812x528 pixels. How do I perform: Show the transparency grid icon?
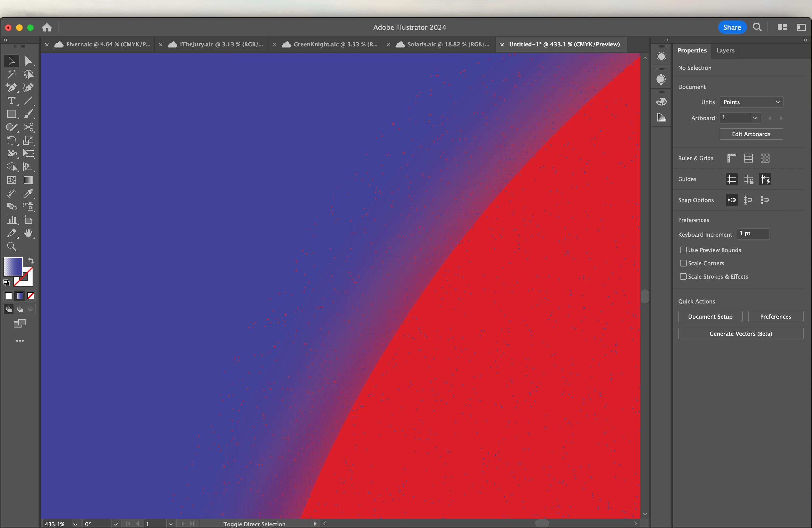tap(765, 158)
